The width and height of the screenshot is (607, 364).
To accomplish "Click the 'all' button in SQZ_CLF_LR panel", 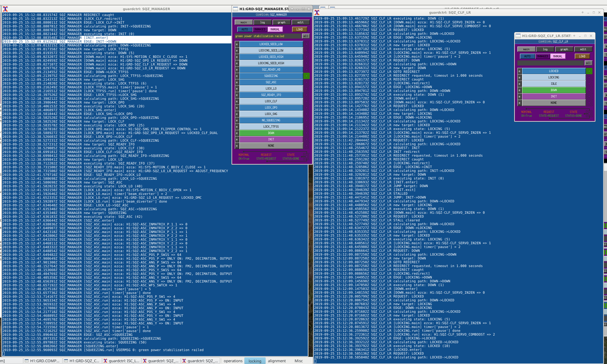I will pyautogui.click(x=588, y=63).
